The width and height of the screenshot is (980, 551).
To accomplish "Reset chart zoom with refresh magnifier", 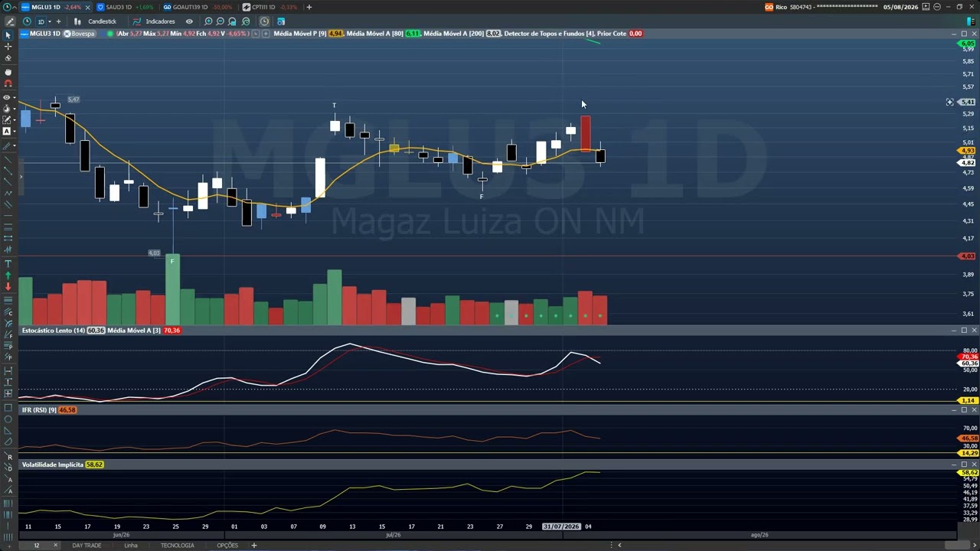I will (246, 21).
